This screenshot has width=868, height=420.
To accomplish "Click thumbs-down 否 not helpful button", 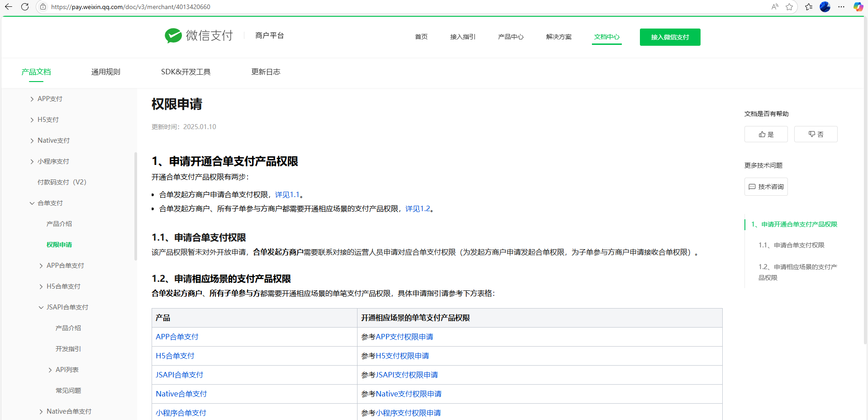I will click(816, 134).
